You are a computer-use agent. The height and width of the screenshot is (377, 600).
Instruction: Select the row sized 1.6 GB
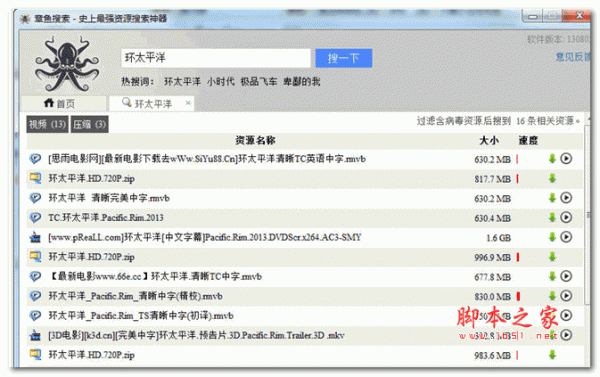(x=305, y=237)
